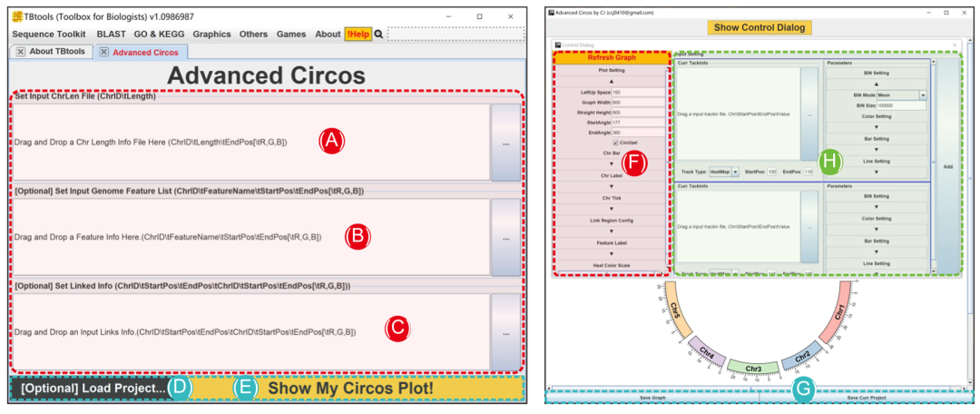
Task: Close the Control Dialog window
Action: 954,45
